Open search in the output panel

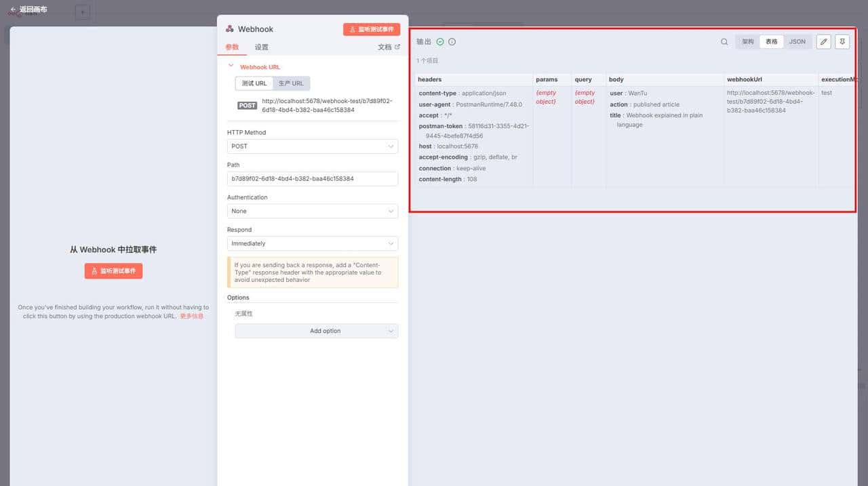(x=724, y=41)
